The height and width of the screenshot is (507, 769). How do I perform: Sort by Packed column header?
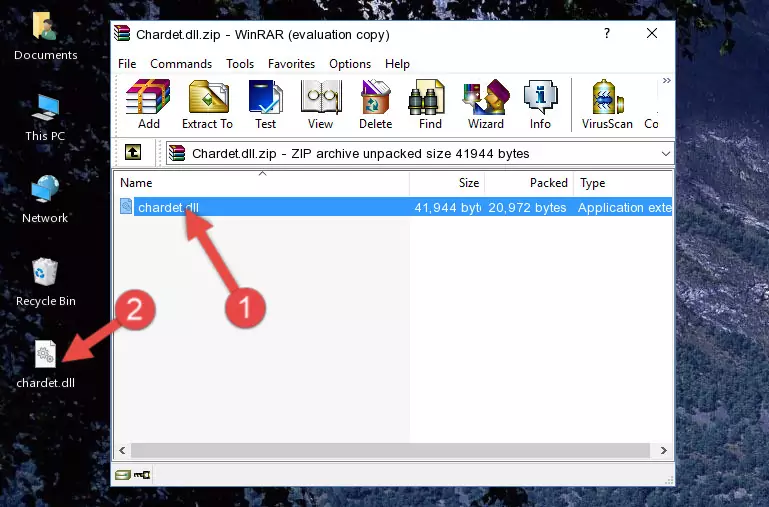pyautogui.click(x=529, y=183)
